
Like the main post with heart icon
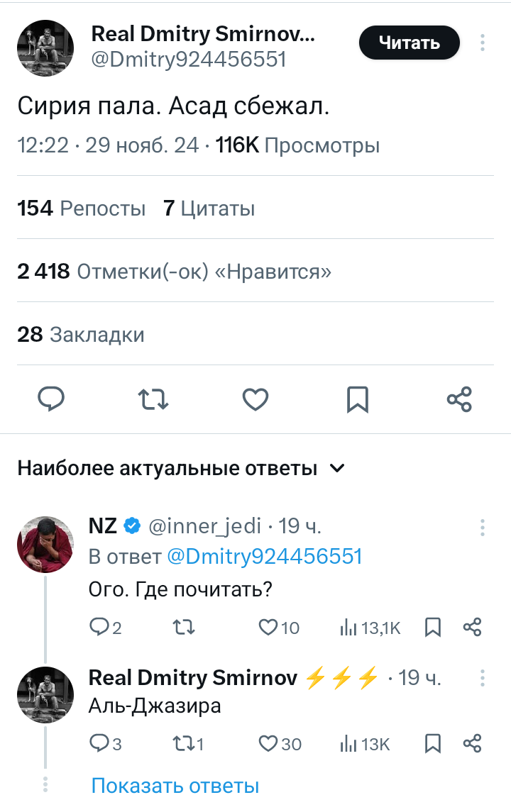point(255,399)
